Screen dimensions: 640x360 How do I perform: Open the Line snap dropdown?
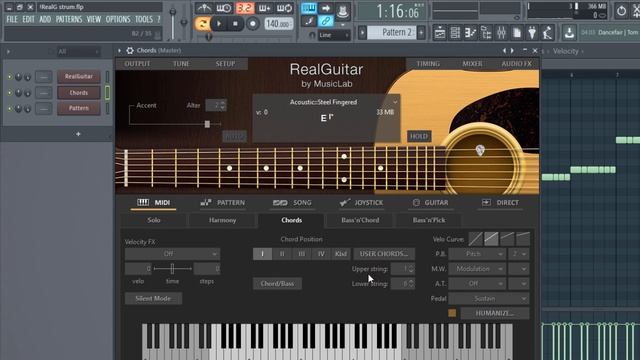[x=334, y=35]
